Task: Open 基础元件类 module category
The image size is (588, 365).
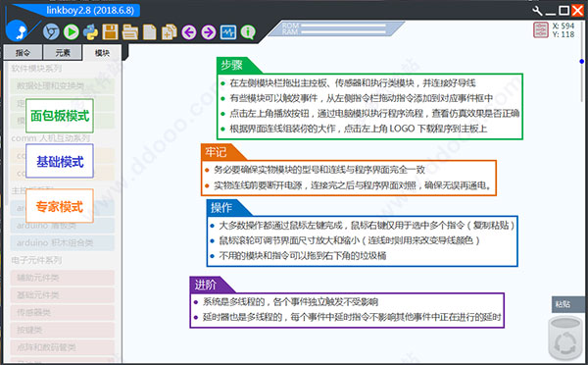Action: (63, 295)
